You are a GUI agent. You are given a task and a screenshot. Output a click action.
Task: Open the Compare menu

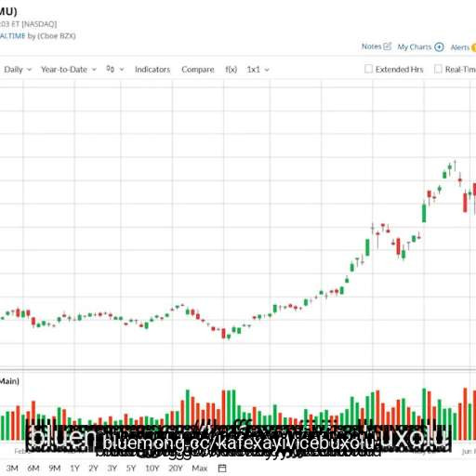[198, 70]
